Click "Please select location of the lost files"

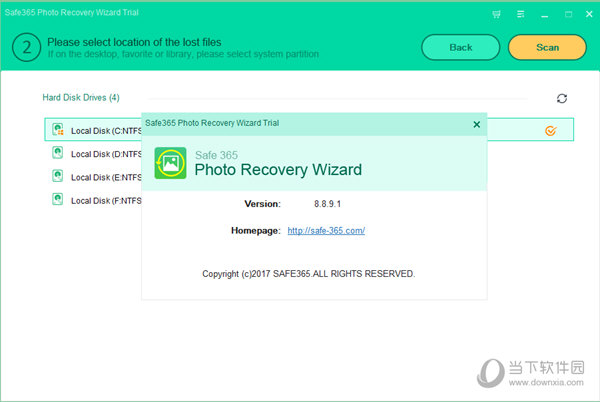[134, 42]
